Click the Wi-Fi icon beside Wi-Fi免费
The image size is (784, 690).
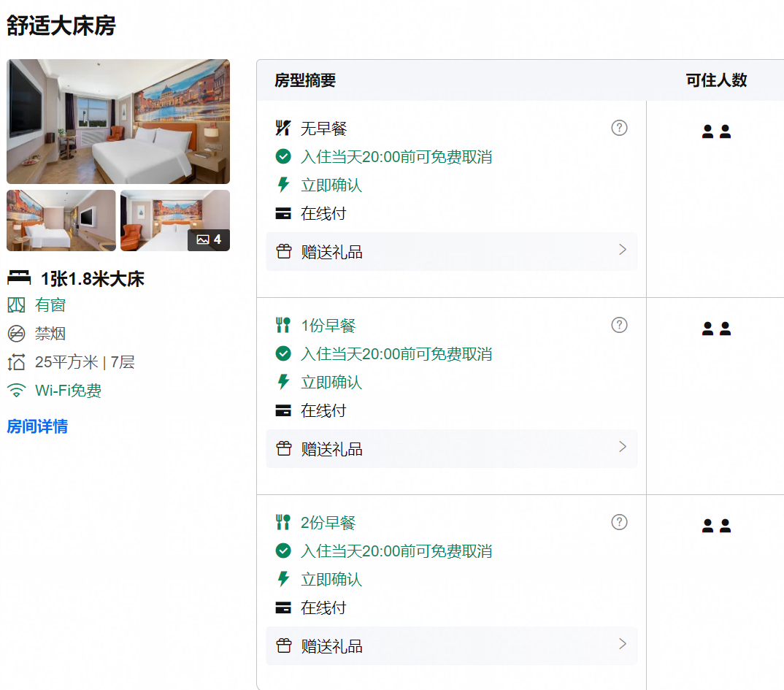click(17, 390)
